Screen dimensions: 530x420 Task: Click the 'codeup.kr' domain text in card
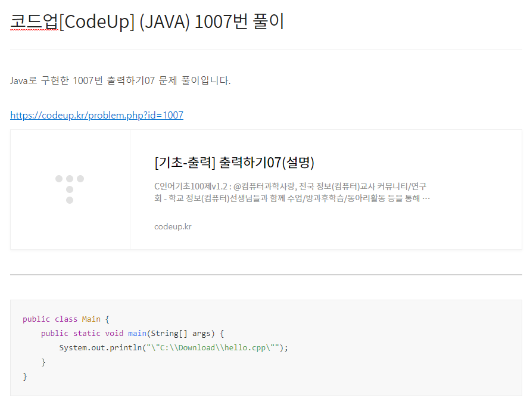[x=173, y=226]
